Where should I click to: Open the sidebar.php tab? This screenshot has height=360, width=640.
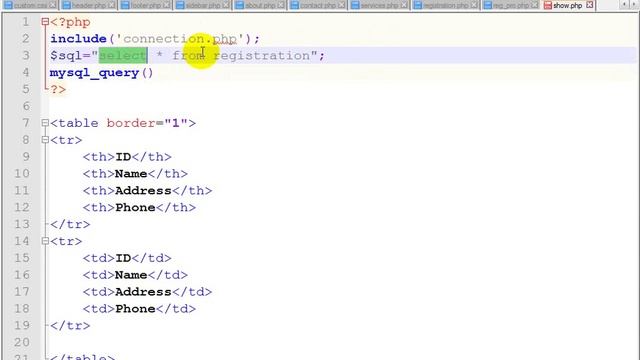[202, 5]
